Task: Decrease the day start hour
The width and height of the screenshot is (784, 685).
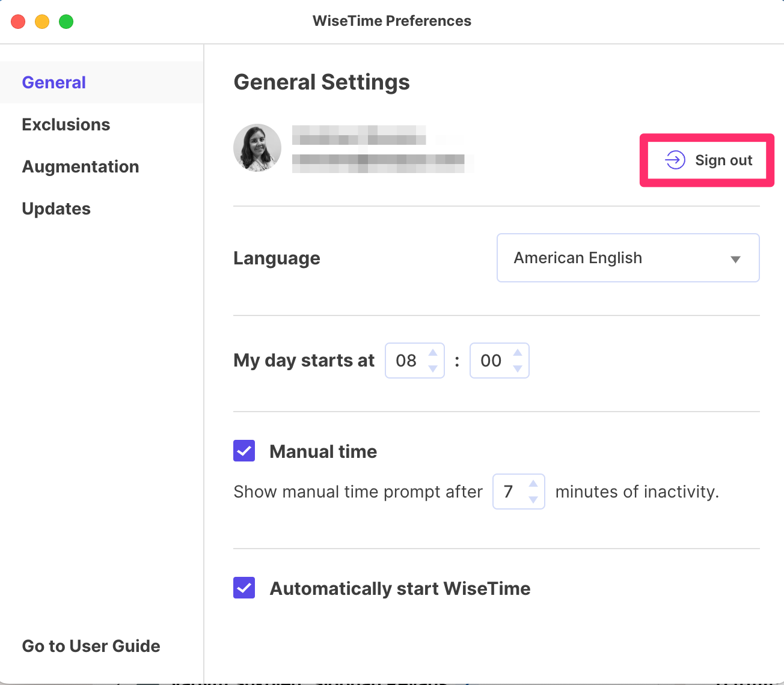Action: (x=433, y=368)
